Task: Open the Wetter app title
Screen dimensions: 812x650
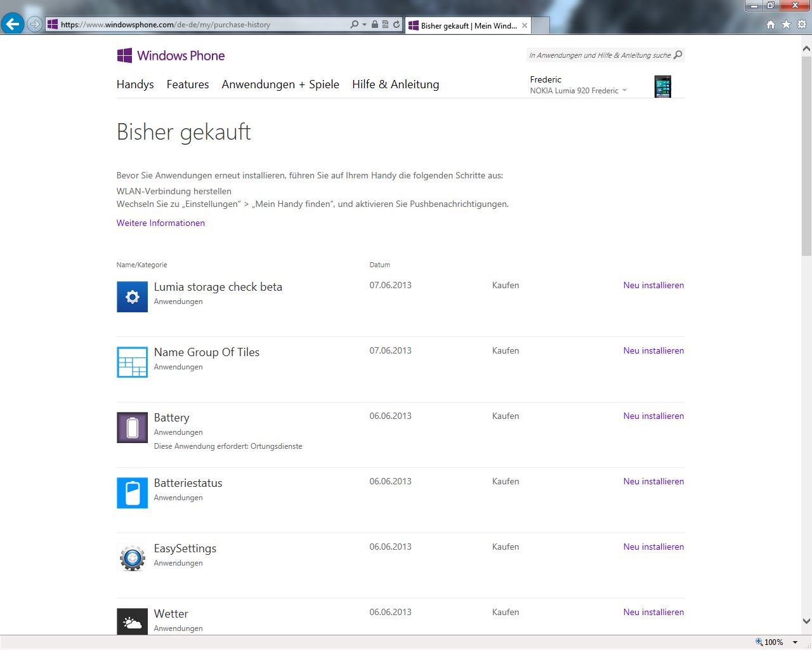Action: 171,614
